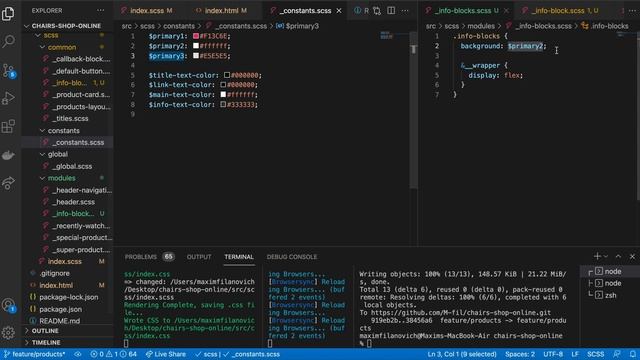Open README.md in explorer
Viewport: 640px width, 360px height.
(60, 321)
